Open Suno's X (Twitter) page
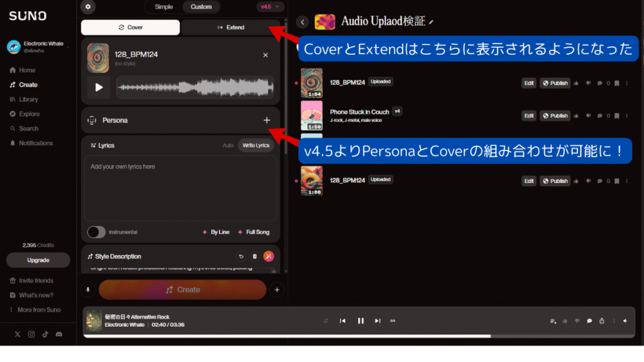644x362 pixels. click(x=18, y=334)
